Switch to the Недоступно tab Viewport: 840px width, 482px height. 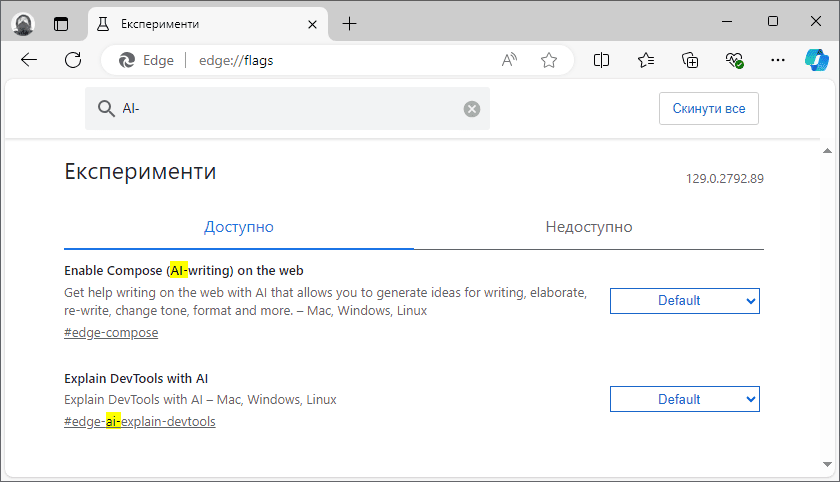point(589,227)
